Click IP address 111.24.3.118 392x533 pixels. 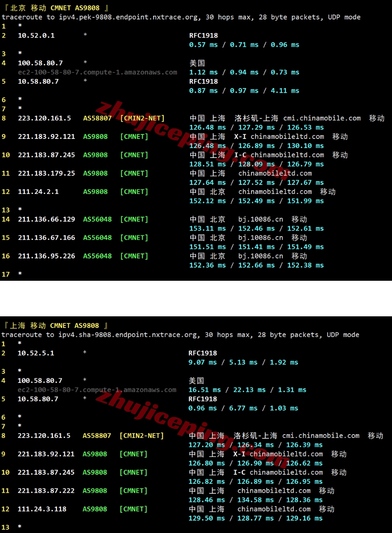(x=42, y=509)
